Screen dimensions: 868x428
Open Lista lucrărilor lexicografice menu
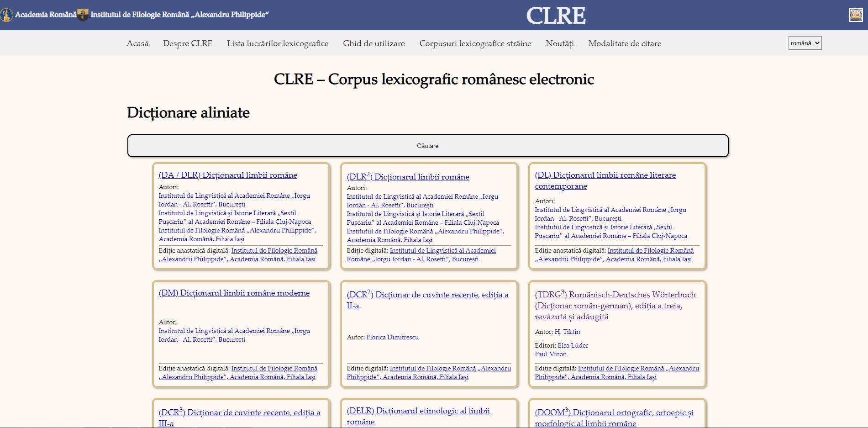[x=278, y=43]
